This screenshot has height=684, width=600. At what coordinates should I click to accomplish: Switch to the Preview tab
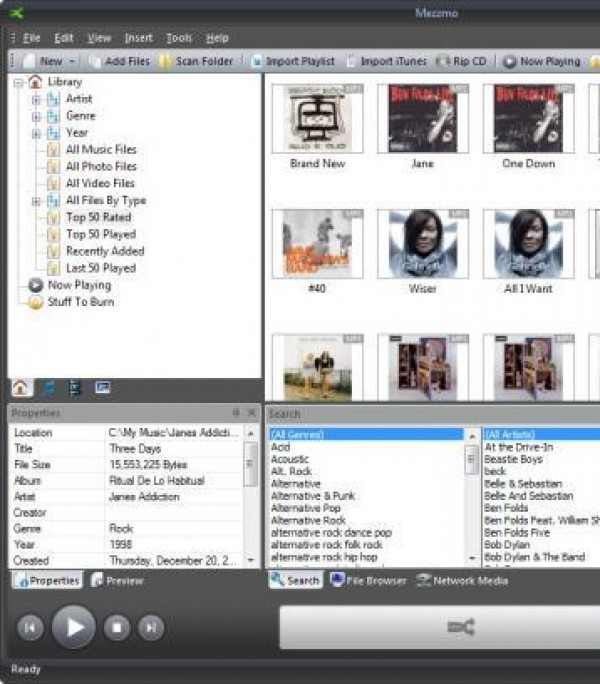(117, 581)
